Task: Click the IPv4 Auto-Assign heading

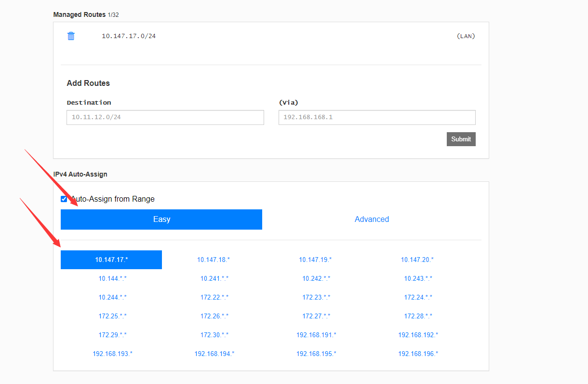Action: point(80,174)
